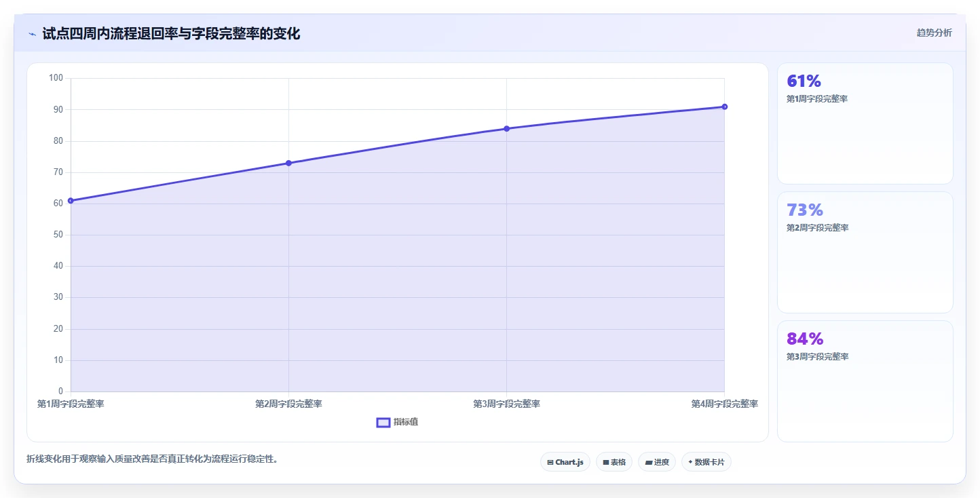
Task: Click the 趋势分析 label in header
Action: (x=934, y=33)
